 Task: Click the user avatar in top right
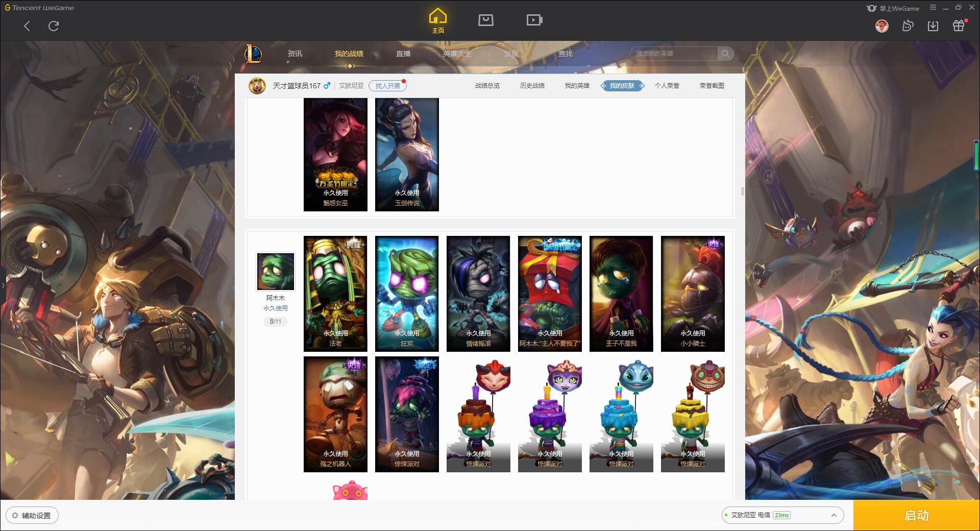click(881, 26)
